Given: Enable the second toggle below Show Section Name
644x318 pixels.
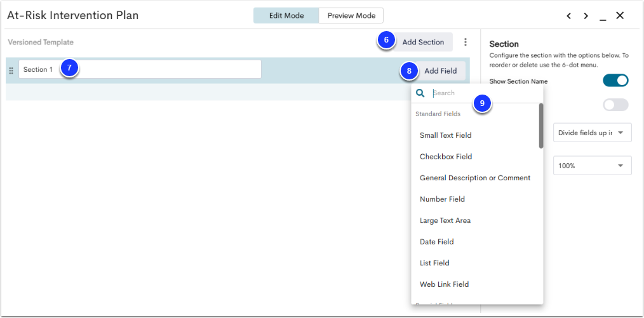Looking at the screenshot, I should (x=615, y=105).
